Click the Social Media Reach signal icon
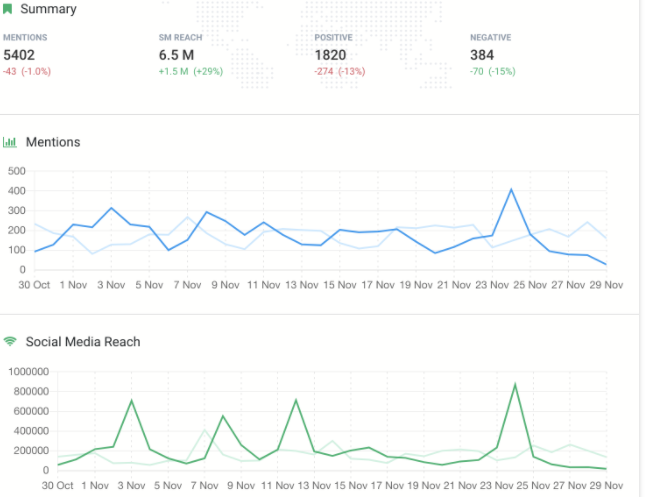This screenshot has height=497, width=657. 10,341
